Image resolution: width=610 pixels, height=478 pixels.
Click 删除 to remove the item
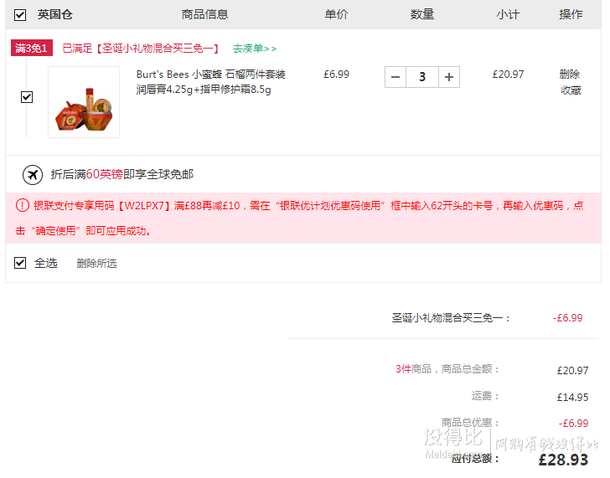tap(570, 74)
